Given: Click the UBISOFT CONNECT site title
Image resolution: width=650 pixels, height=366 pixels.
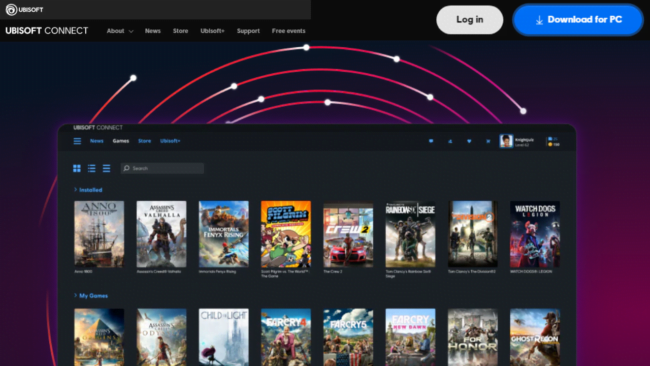Looking at the screenshot, I should click(x=46, y=31).
